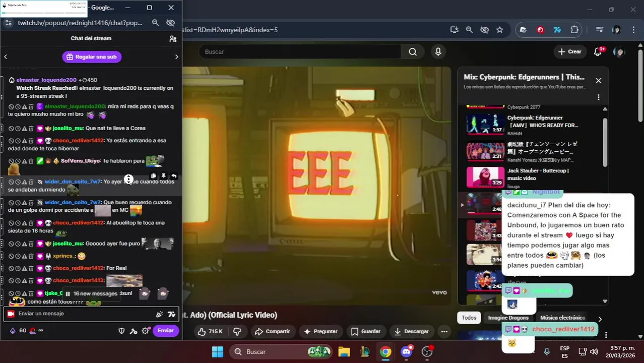644x363 pixels.
Task: Click YouTube search magnifier button
Action: click(x=413, y=51)
